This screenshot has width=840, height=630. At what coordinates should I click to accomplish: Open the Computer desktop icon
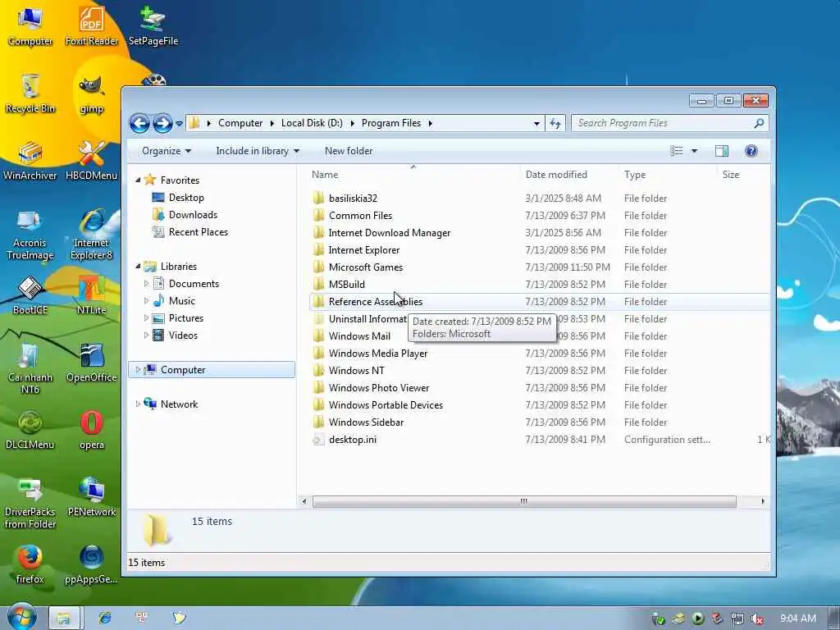[30, 25]
